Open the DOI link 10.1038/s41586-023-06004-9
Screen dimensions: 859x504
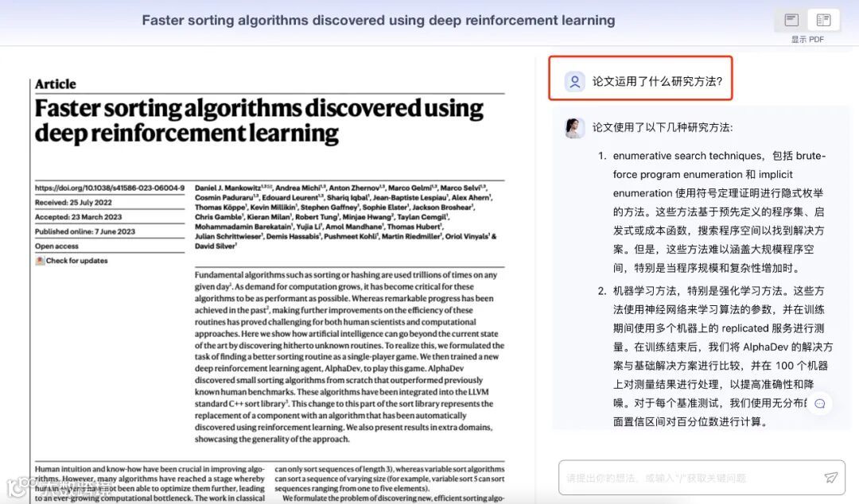[x=110, y=188]
